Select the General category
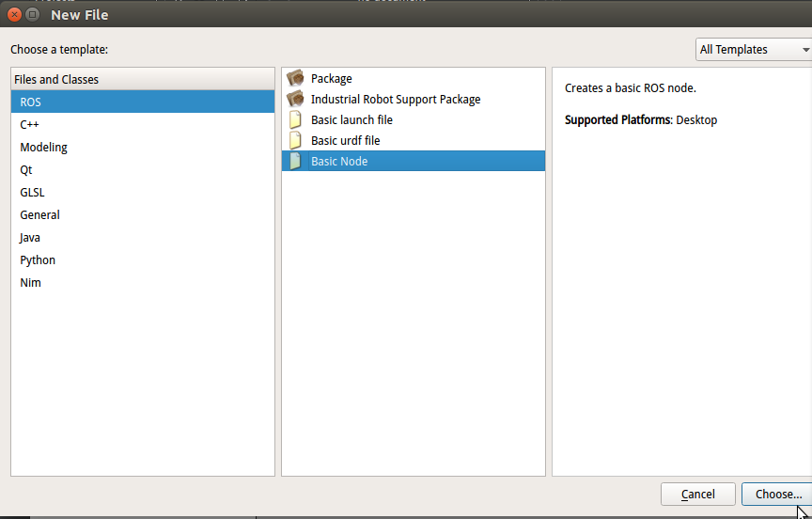 pos(143,215)
